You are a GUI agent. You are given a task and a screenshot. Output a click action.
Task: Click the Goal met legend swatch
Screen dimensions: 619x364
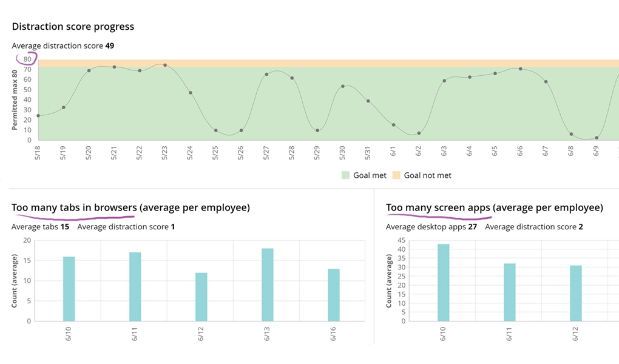346,175
